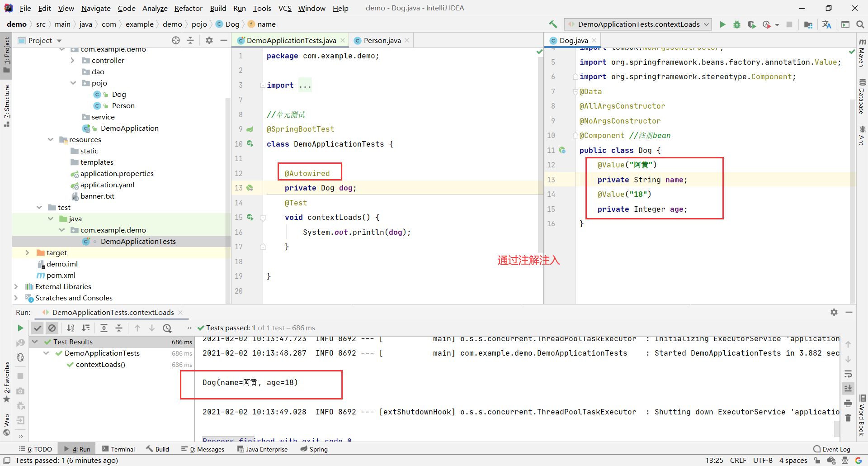868x466 pixels.
Task: Expand the target folder
Action: click(x=27, y=252)
